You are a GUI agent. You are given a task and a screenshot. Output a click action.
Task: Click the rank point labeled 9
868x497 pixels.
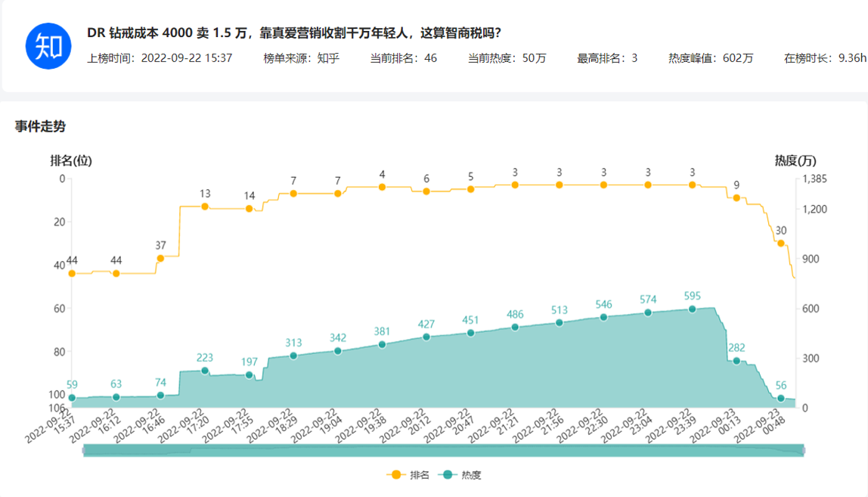click(x=736, y=197)
